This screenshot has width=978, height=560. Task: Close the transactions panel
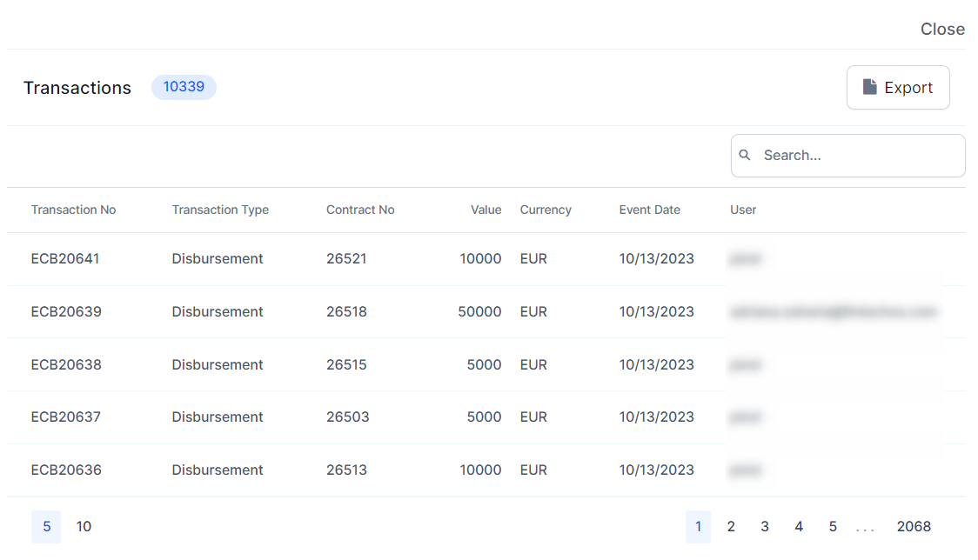(942, 30)
